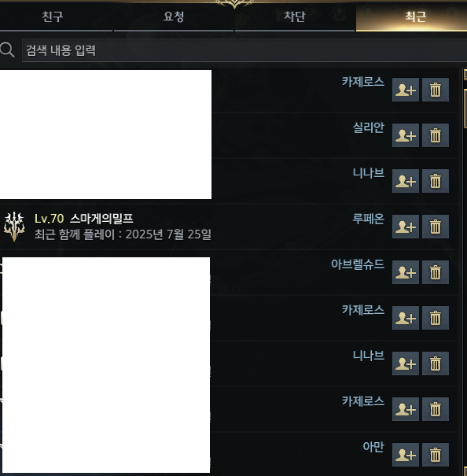Add friend from the 실리안 server row
The width and height of the screenshot is (467, 476).
(406, 135)
